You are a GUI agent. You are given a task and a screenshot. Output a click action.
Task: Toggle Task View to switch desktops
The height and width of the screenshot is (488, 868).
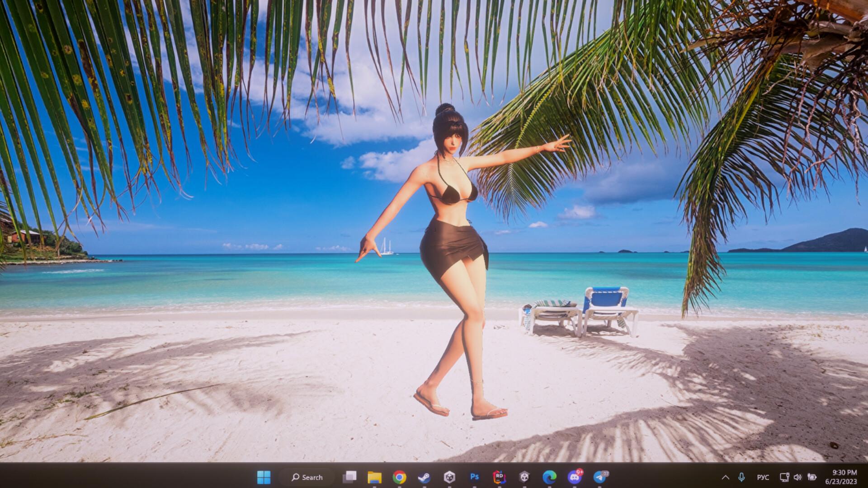point(350,477)
